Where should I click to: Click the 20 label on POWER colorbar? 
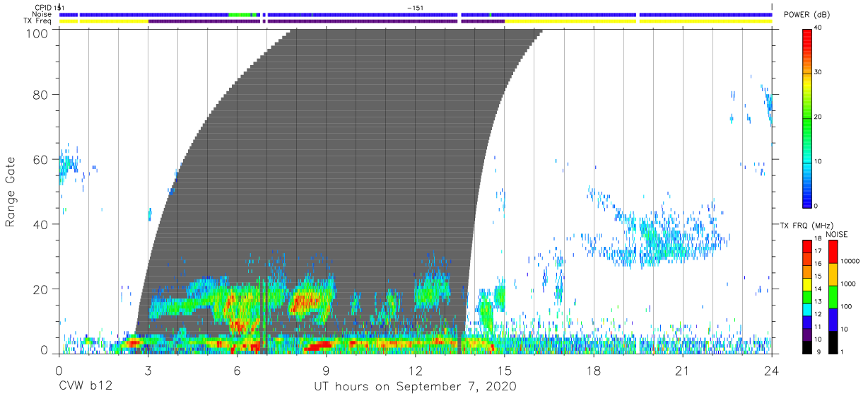tap(819, 117)
